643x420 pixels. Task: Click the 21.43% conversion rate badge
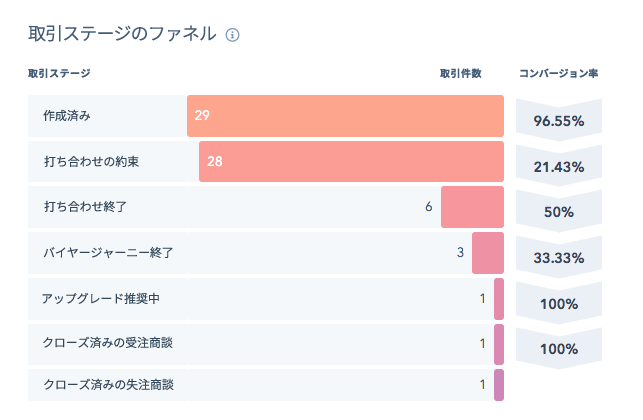pyautogui.click(x=558, y=166)
